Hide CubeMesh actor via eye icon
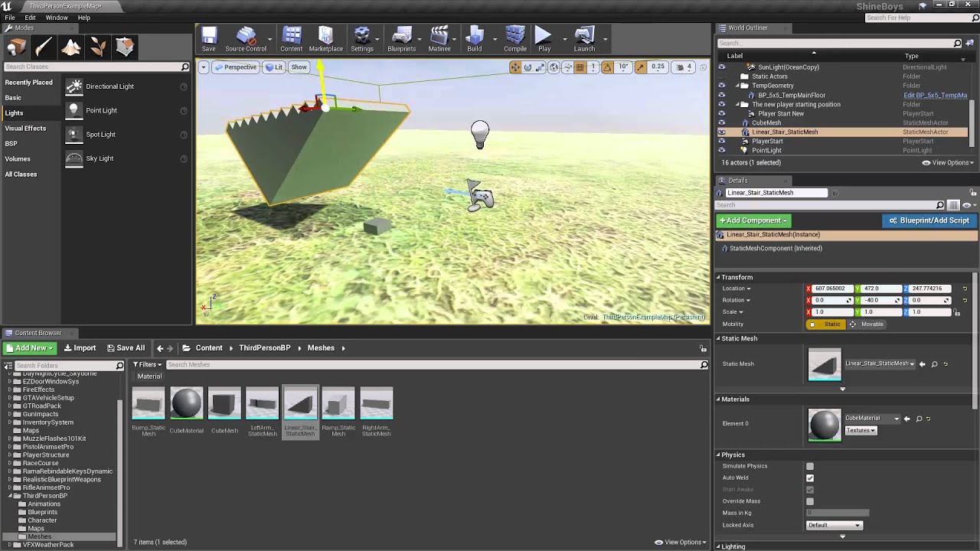 (721, 122)
